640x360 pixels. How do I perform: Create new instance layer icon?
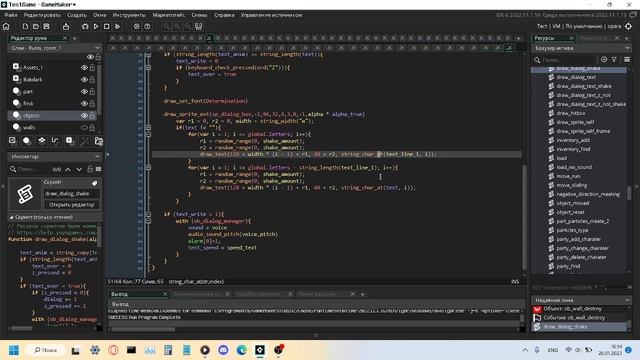[x=27, y=141]
